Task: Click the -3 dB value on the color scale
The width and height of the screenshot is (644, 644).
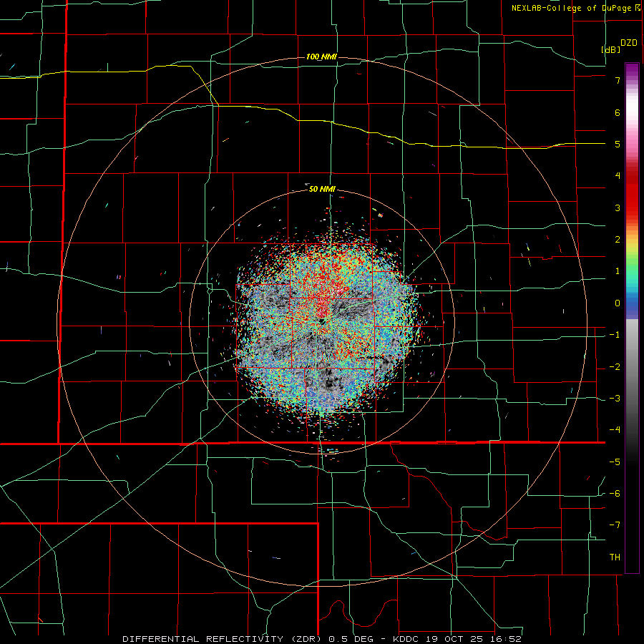Action: click(x=615, y=399)
